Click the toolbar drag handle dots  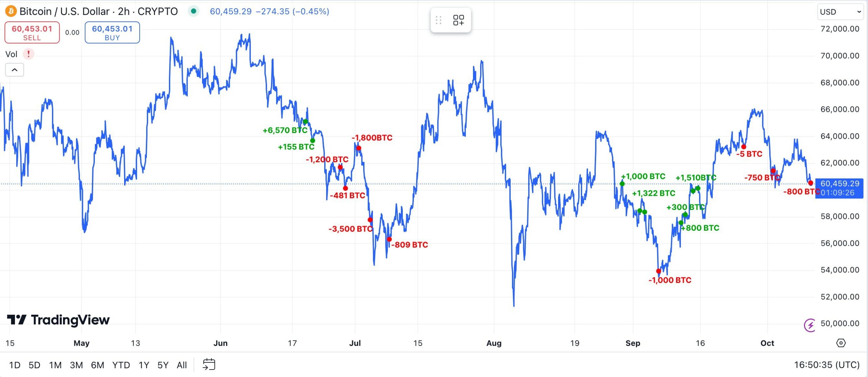tap(438, 20)
